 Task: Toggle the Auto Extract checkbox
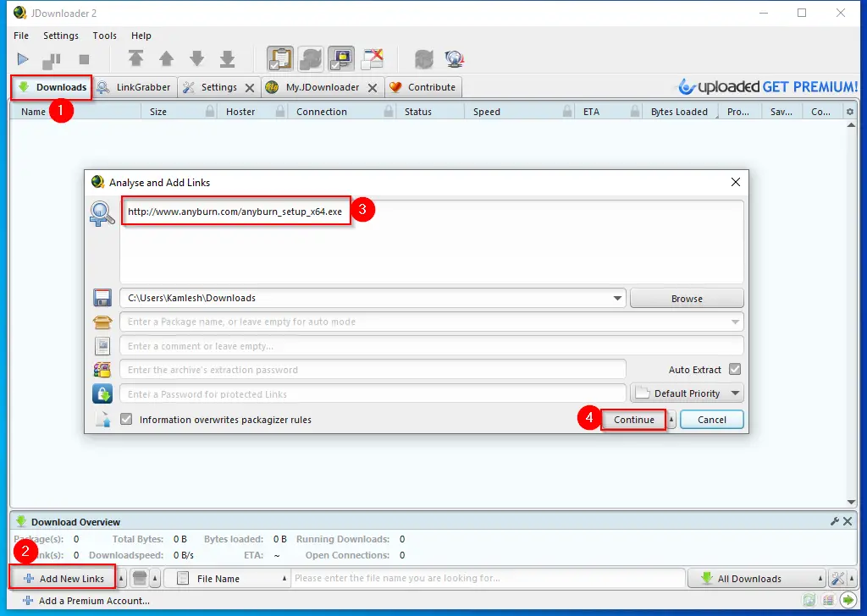pos(735,369)
